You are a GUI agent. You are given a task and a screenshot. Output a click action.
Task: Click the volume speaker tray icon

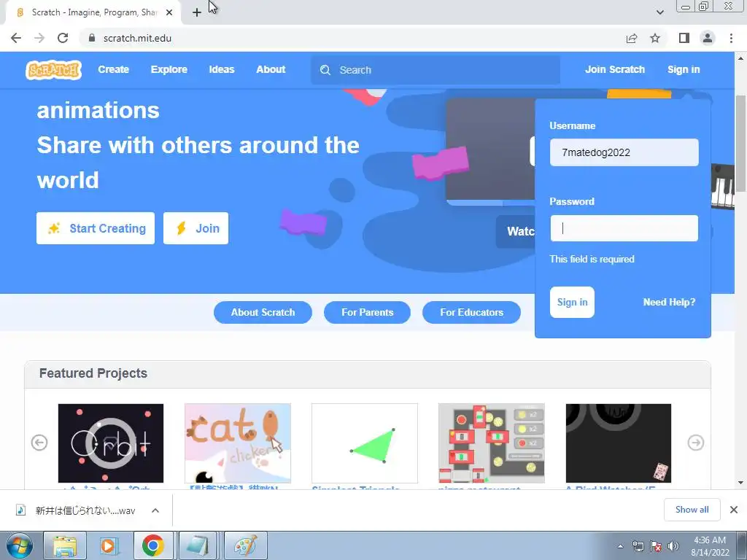[673, 546]
